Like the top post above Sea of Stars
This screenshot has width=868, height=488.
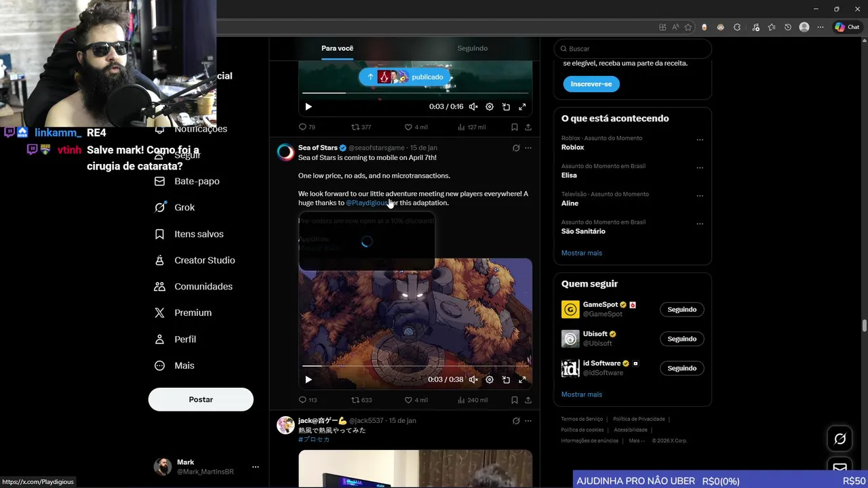click(416, 127)
